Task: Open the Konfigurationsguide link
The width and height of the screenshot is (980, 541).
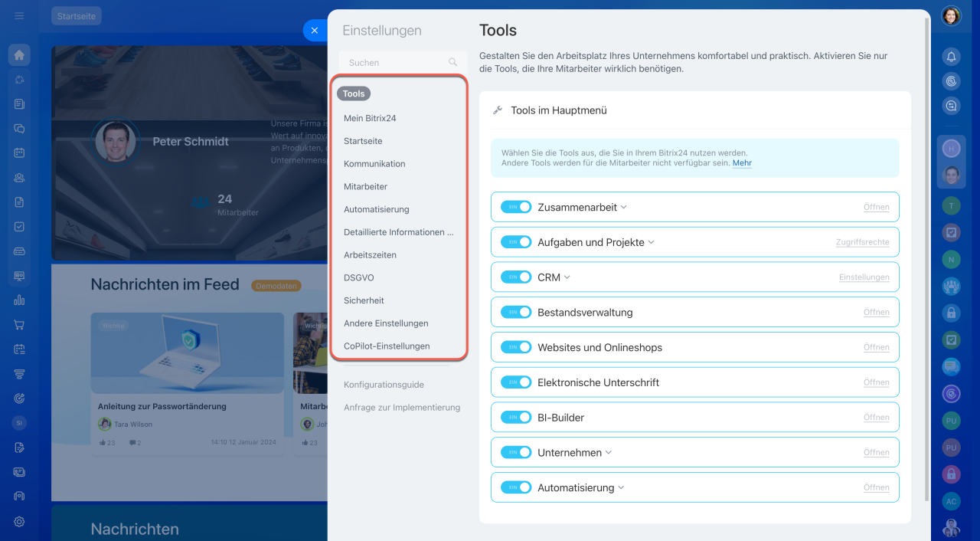Action: click(x=384, y=385)
